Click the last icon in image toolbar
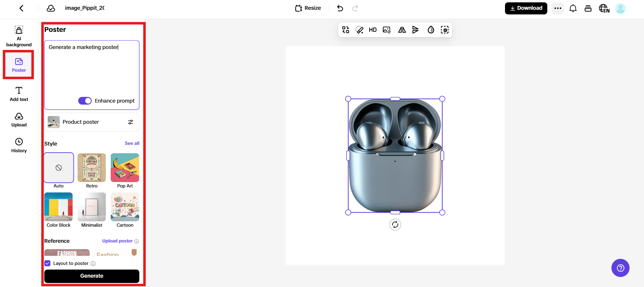Viewport: 644px width, 287px height. coord(445,30)
